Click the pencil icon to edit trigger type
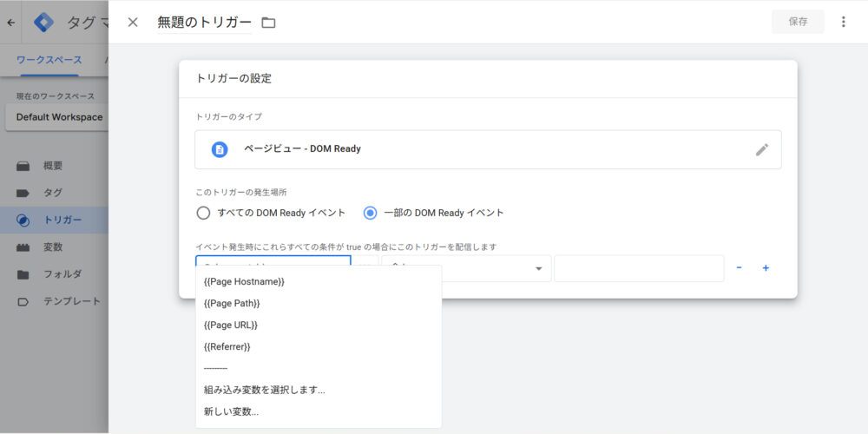This screenshot has height=434, width=868. pos(761,149)
